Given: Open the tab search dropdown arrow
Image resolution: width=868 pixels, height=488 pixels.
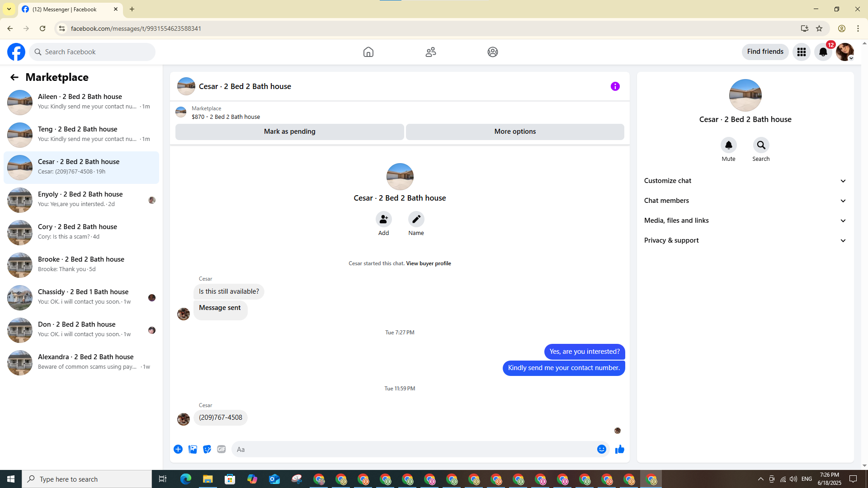Looking at the screenshot, I should [x=9, y=9].
